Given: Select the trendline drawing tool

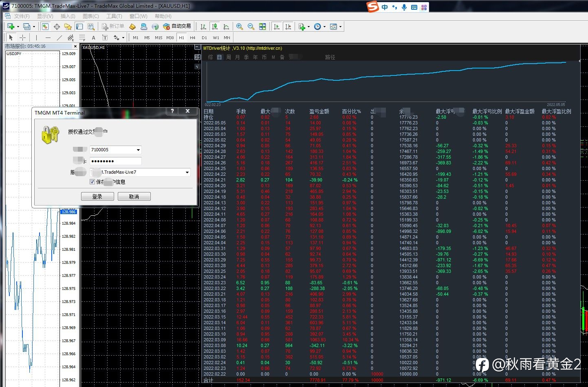Looking at the screenshot, I should click(59, 38).
